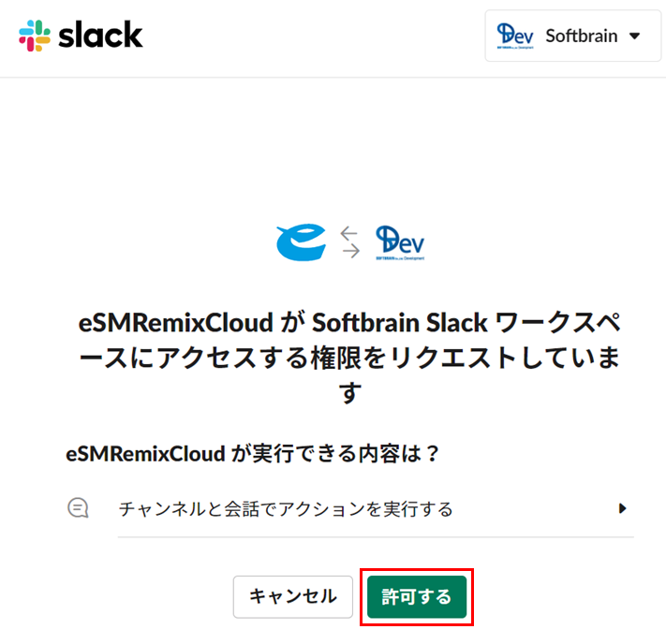Click the permission request heading text
Image resolution: width=666 pixels, height=644 pixels.
click(350, 358)
